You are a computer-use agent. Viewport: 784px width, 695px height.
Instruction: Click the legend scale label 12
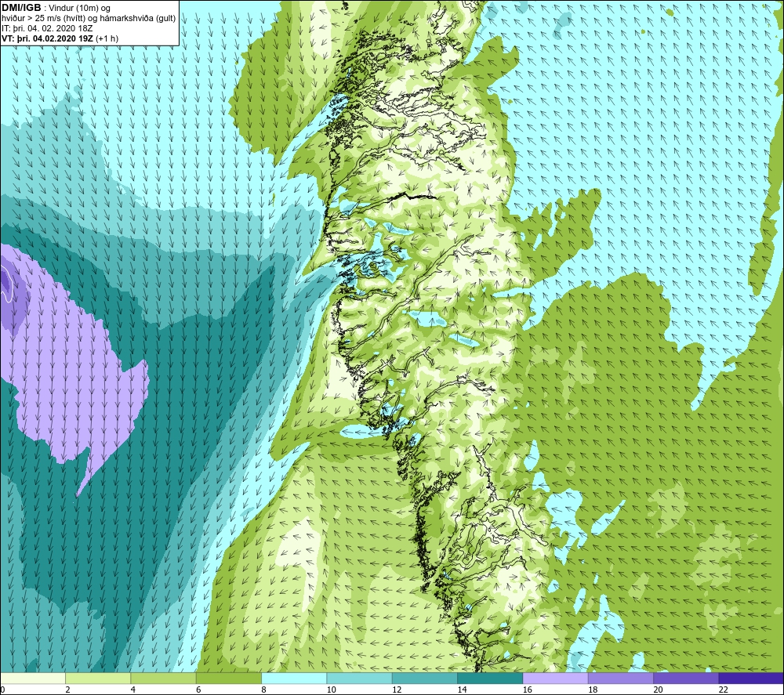[397, 690]
